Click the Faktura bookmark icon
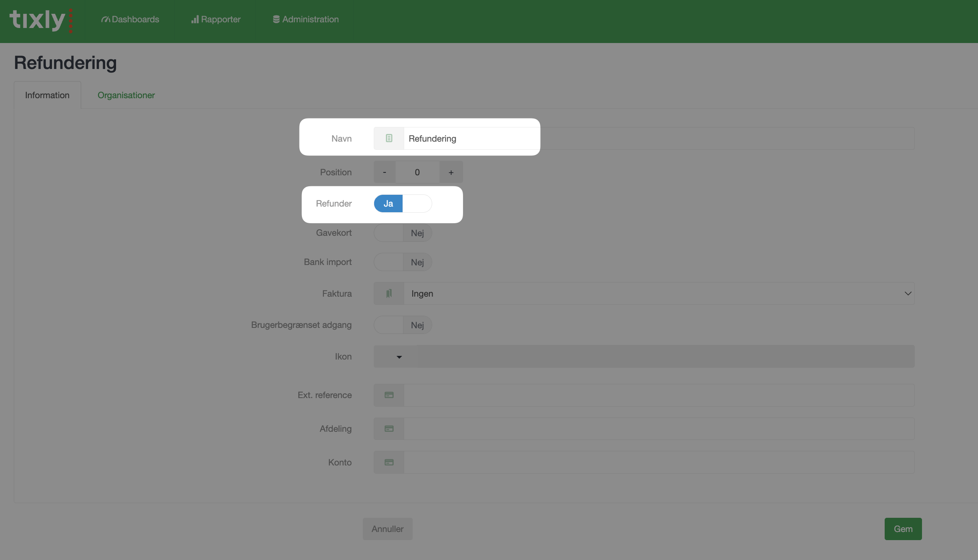The height and width of the screenshot is (560, 978). pos(389,293)
